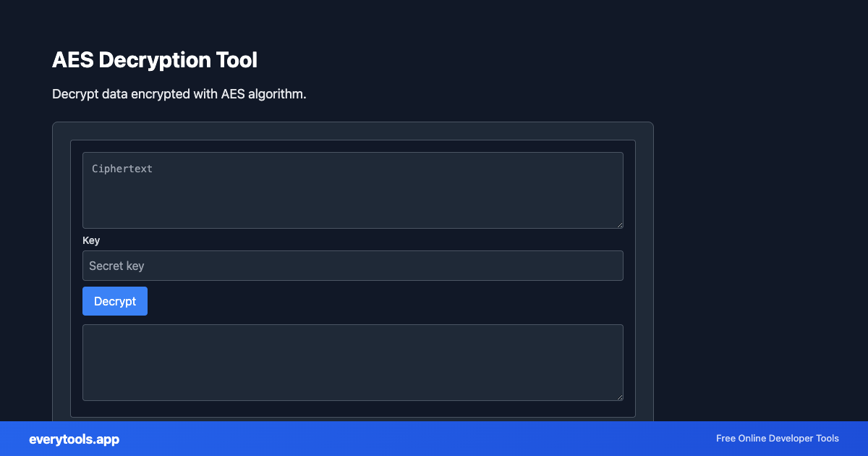Click the inner form card container
Image resolution: width=868 pixels, height=456 pixels.
[353, 318]
